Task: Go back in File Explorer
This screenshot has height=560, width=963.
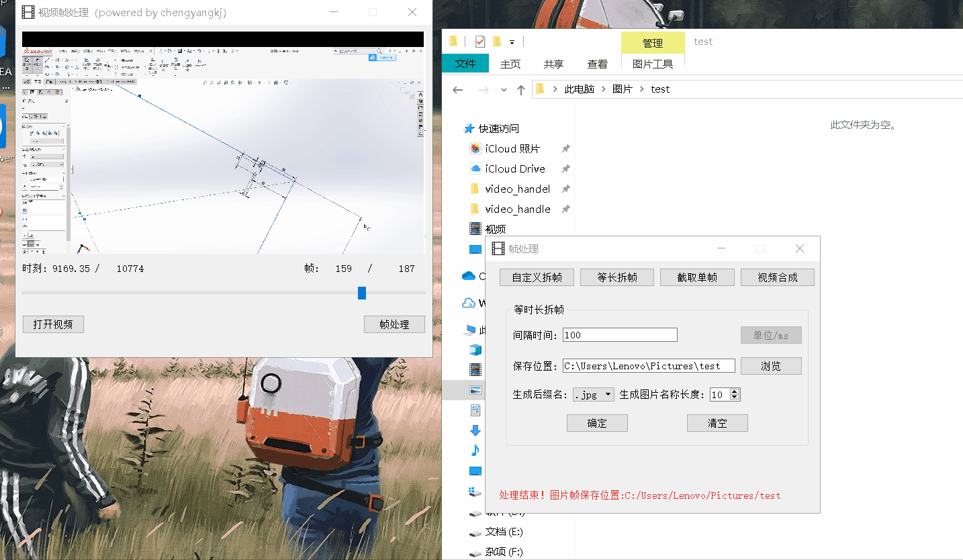Action: 458,89
